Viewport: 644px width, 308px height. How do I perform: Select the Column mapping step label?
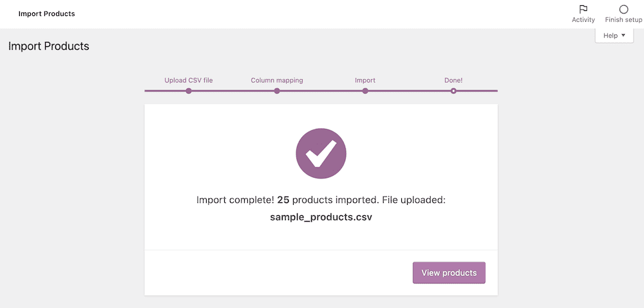(277, 81)
